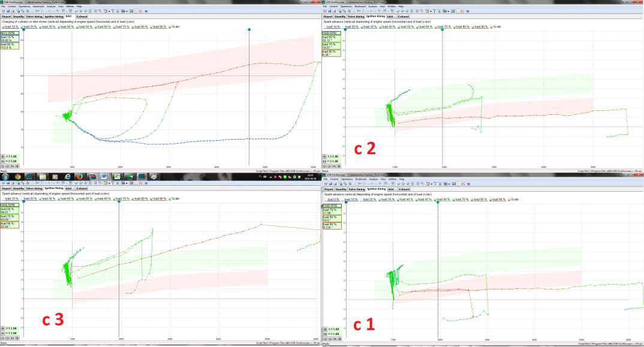Uncheck load 10 % in the Inlet window
644x347 pixels.
pyautogui.click(x=10, y=27)
